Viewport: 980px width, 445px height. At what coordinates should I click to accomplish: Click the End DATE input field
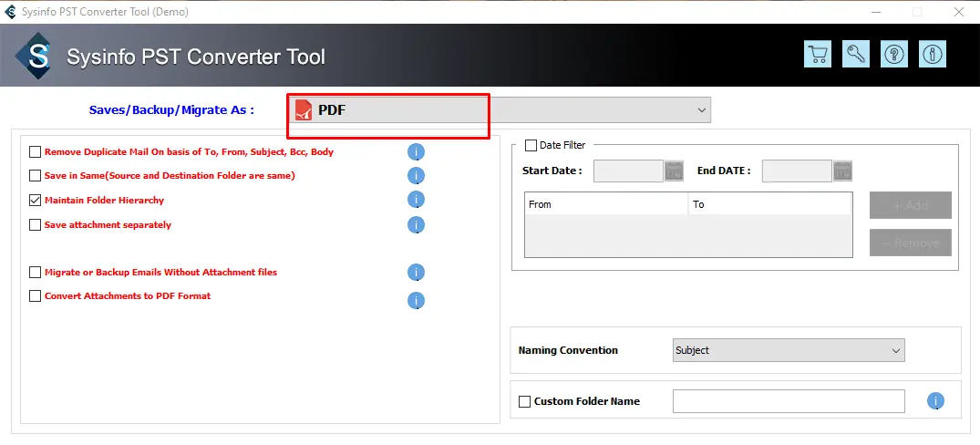point(797,171)
